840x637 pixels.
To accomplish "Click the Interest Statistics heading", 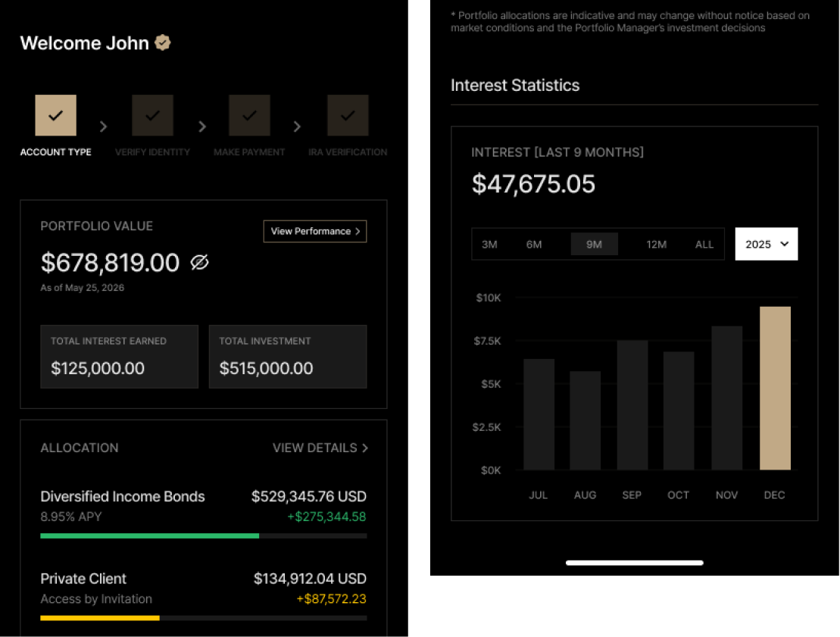I will [x=515, y=85].
